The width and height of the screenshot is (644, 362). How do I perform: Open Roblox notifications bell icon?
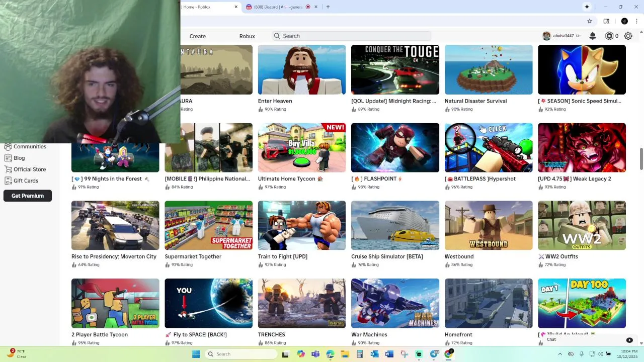(593, 36)
